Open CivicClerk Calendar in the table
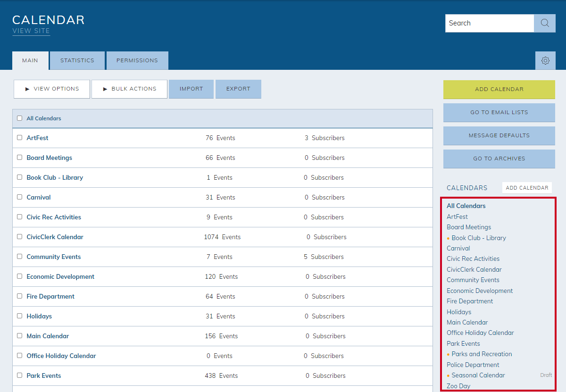 click(x=55, y=237)
